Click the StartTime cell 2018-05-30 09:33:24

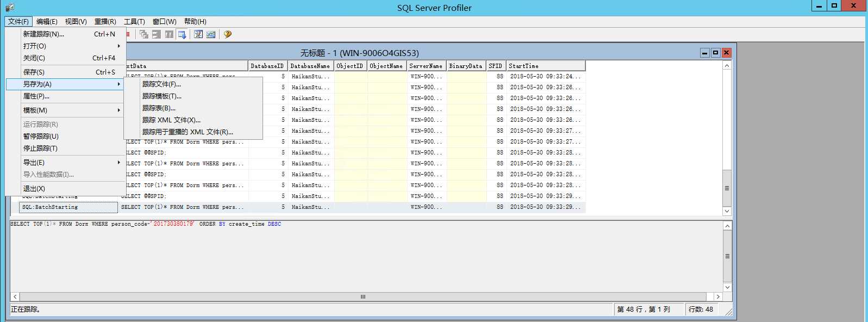[546, 77]
